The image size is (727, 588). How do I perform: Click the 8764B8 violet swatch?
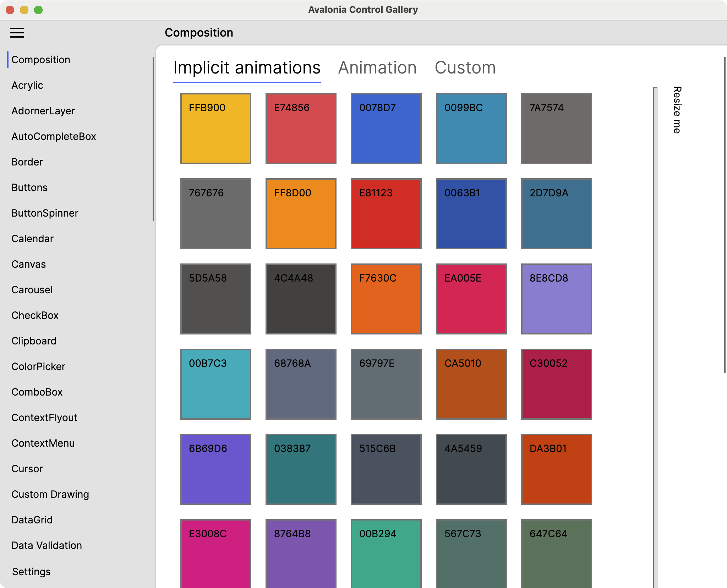coord(301,554)
